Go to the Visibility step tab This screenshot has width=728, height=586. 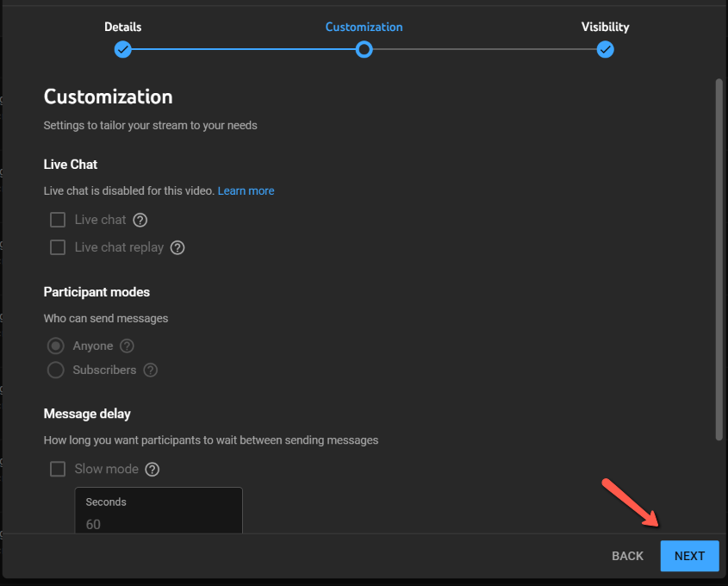(606, 27)
